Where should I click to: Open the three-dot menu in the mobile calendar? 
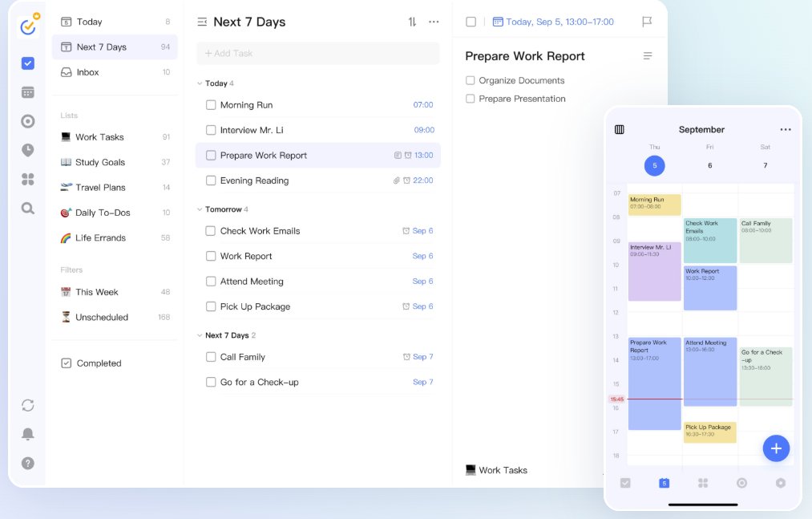[x=786, y=130]
